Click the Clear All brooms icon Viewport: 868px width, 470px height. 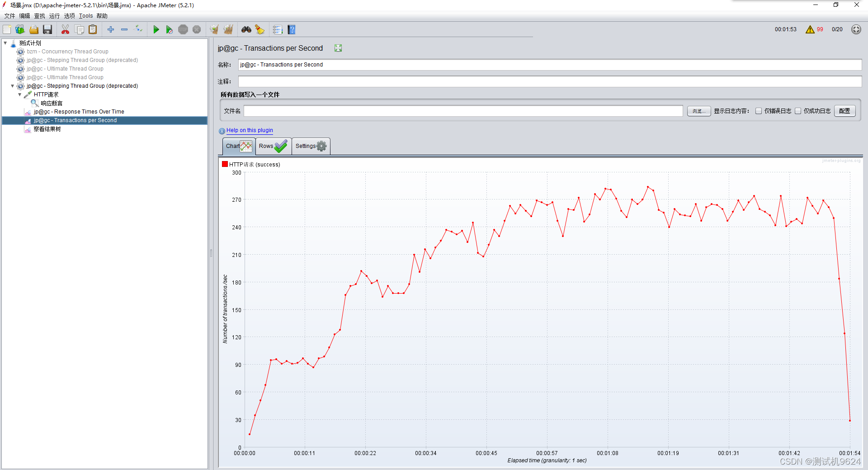click(228, 29)
